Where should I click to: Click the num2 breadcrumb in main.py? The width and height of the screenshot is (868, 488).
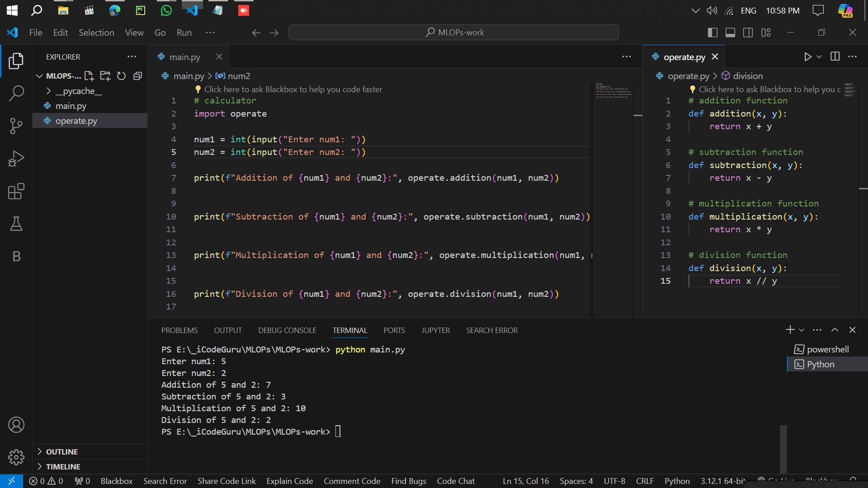(233, 76)
